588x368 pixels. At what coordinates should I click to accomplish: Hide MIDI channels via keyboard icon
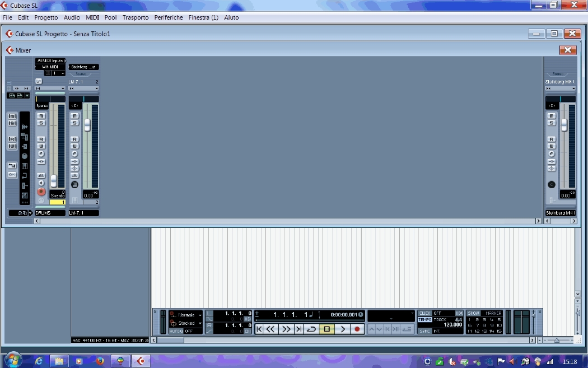click(x=25, y=166)
